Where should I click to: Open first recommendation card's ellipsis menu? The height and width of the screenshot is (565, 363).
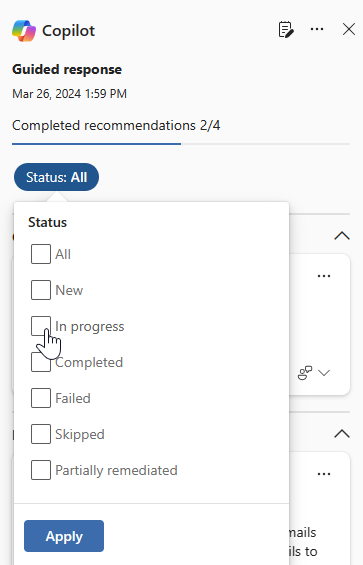pos(324,276)
